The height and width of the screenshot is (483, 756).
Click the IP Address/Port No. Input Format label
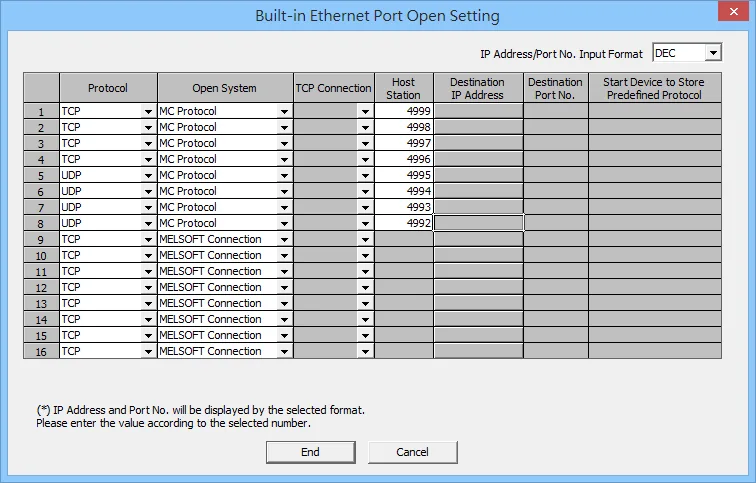(561, 54)
